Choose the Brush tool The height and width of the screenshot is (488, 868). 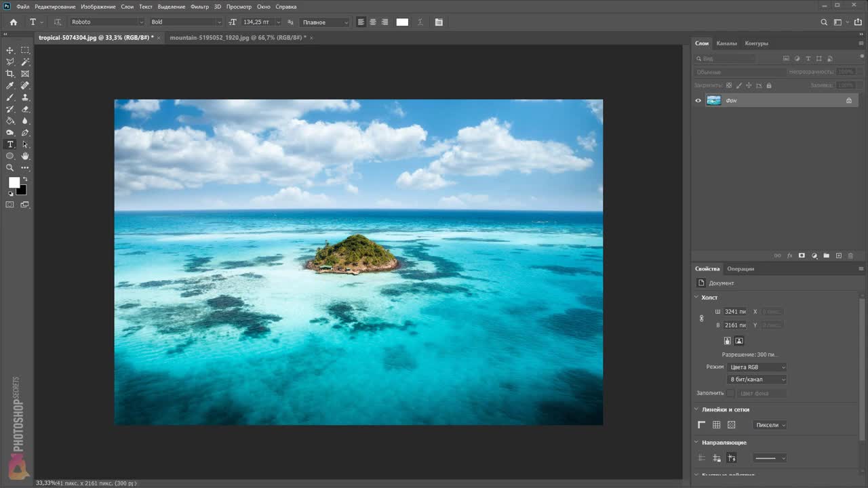click(x=10, y=98)
